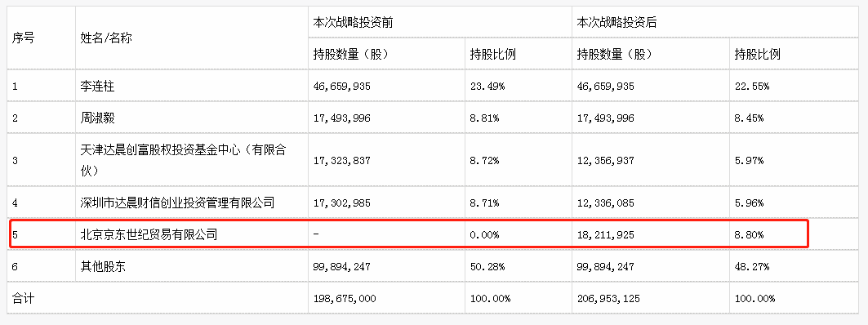Screen dimensions: 868x325
Task: Click shareholder name 周淑毅
Action: coord(97,118)
